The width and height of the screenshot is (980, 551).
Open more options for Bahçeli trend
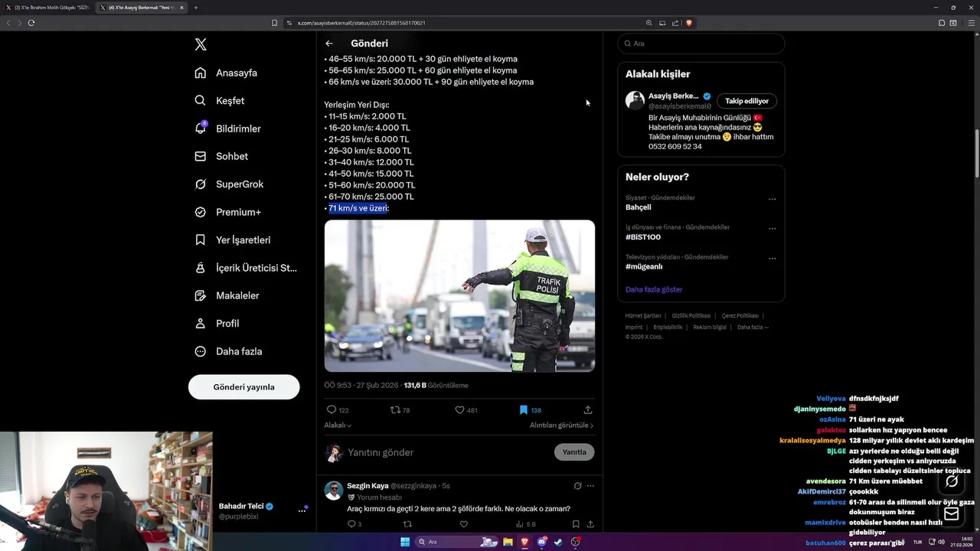[x=772, y=199]
